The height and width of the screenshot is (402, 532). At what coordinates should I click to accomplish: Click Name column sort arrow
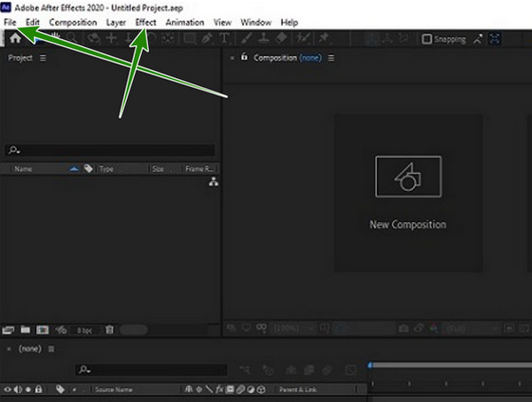point(74,169)
